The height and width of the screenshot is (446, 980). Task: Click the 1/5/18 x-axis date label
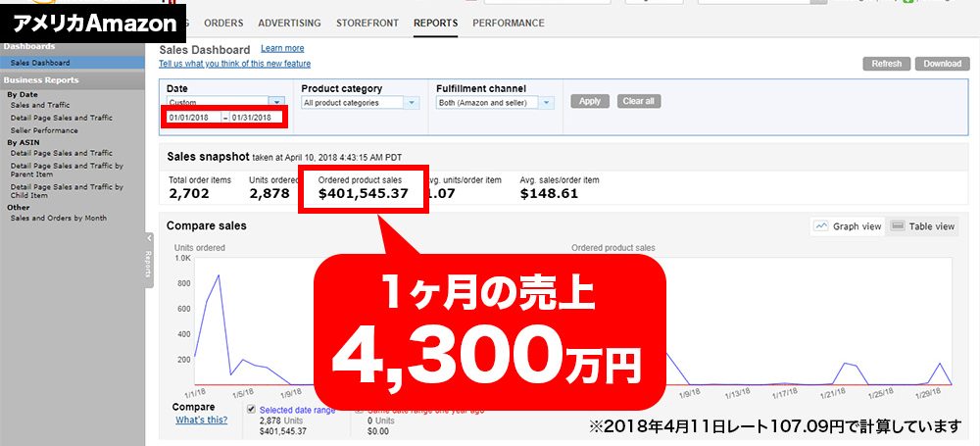pos(241,395)
